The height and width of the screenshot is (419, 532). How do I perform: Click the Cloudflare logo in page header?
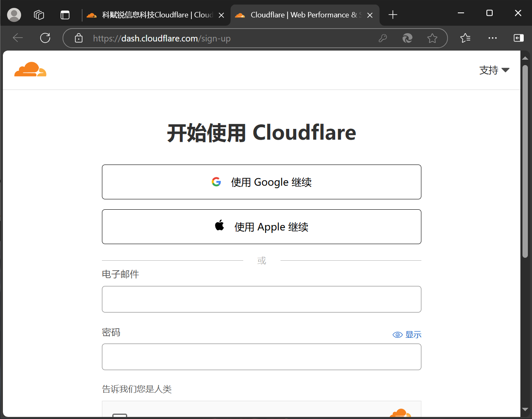[x=30, y=70]
